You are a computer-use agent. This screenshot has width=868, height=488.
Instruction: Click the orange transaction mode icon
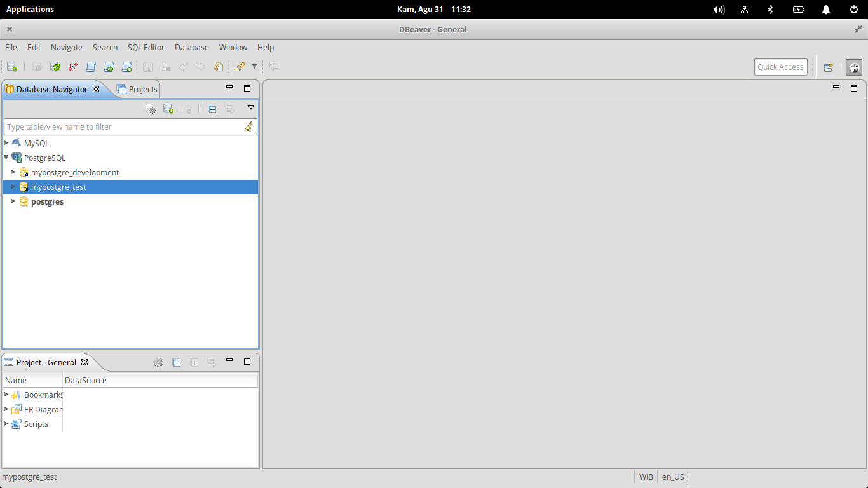(219, 67)
